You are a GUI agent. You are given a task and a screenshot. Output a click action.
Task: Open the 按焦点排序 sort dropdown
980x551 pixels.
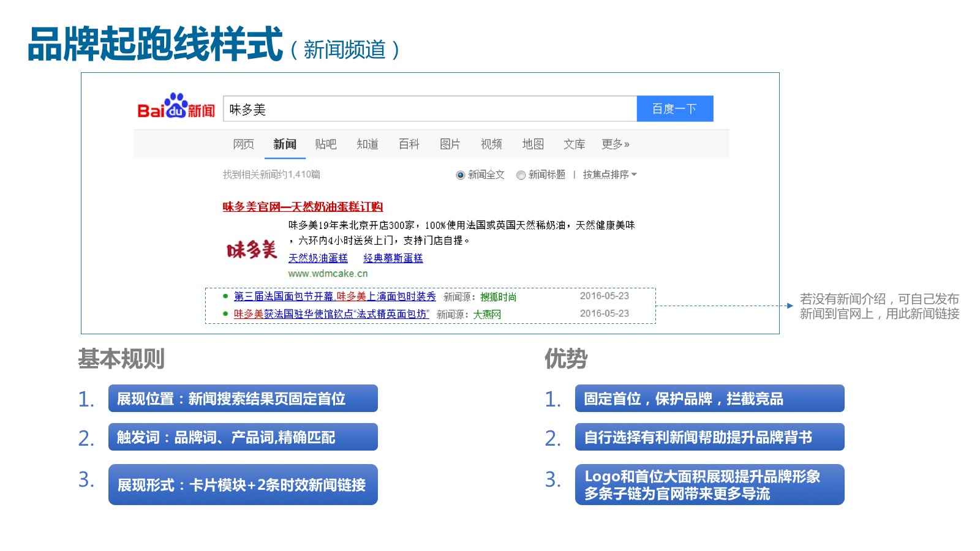click(x=609, y=174)
